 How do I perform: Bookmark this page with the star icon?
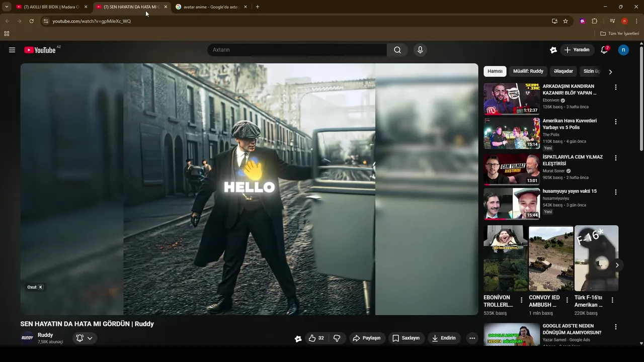tap(566, 21)
